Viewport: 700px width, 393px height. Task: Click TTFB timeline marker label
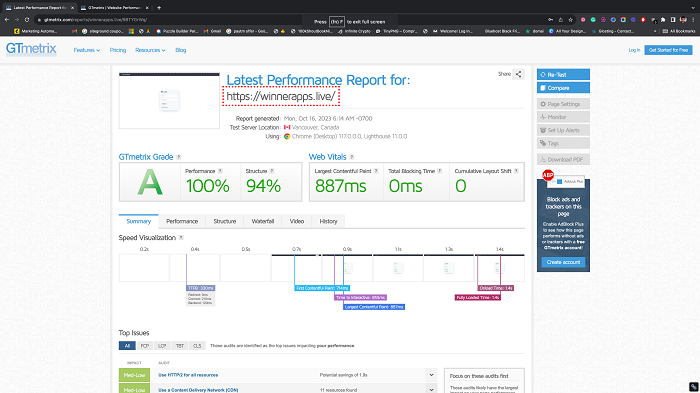tap(200, 288)
